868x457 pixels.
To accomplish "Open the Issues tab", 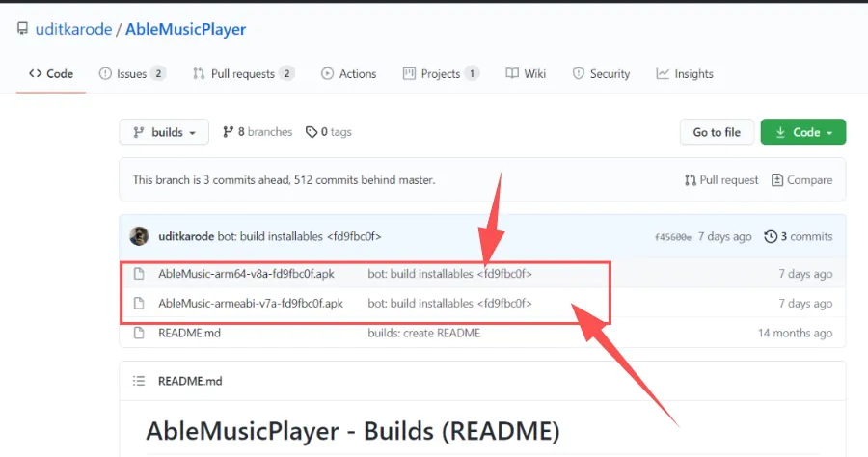I will (132, 73).
